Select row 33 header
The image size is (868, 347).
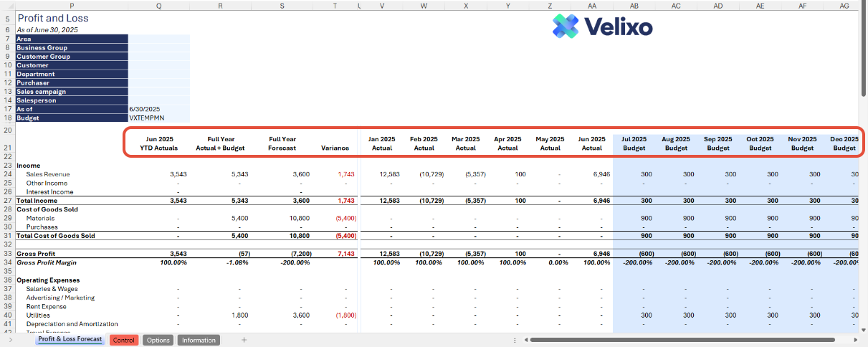pyautogui.click(x=8, y=254)
